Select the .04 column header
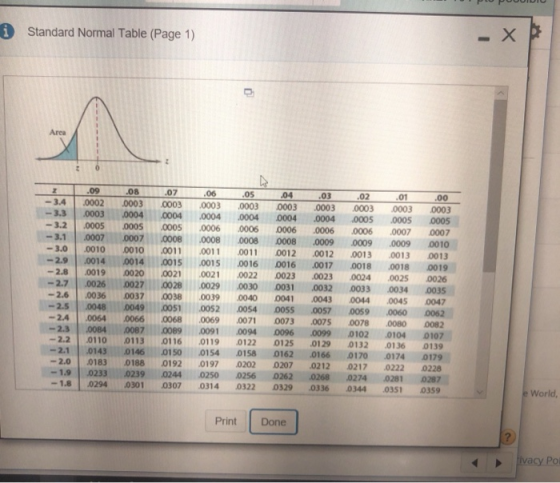The width and height of the screenshot is (560, 483). (287, 195)
